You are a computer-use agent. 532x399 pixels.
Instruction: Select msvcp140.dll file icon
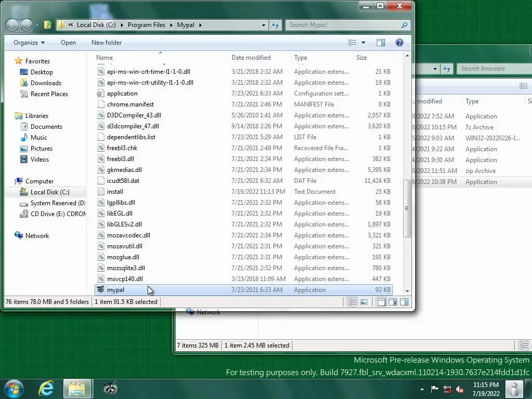coord(100,278)
